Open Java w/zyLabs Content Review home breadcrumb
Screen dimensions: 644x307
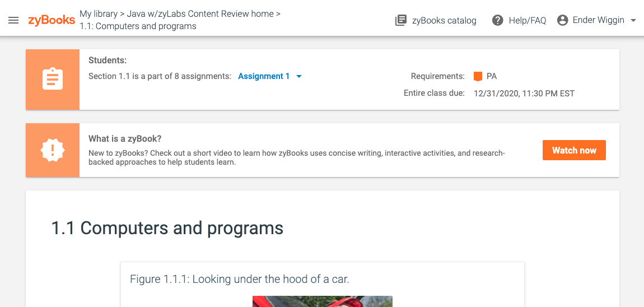[200, 13]
